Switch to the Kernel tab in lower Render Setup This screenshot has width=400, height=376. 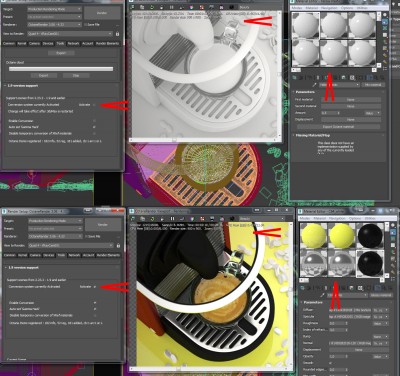pyautogui.click(x=22, y=255)
